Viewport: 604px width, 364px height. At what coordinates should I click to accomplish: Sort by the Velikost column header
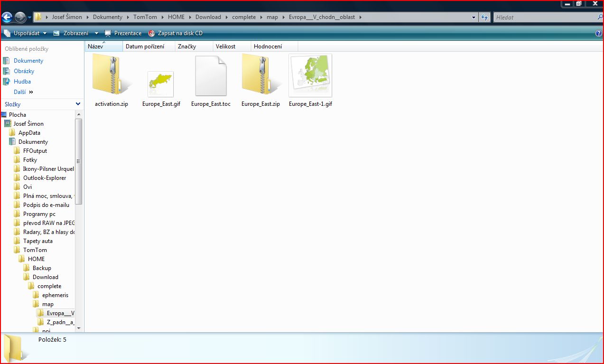coord(225,47)
